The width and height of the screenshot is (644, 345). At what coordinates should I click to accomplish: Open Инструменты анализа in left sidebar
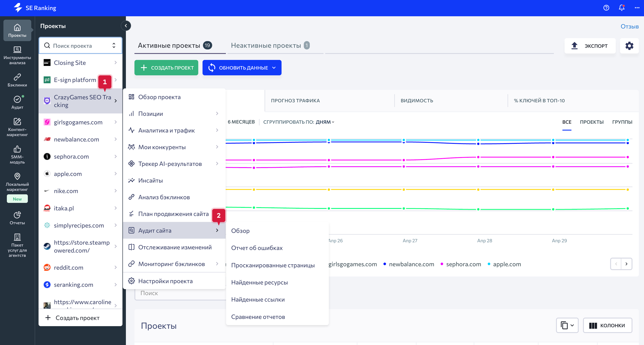coord(17,55)
